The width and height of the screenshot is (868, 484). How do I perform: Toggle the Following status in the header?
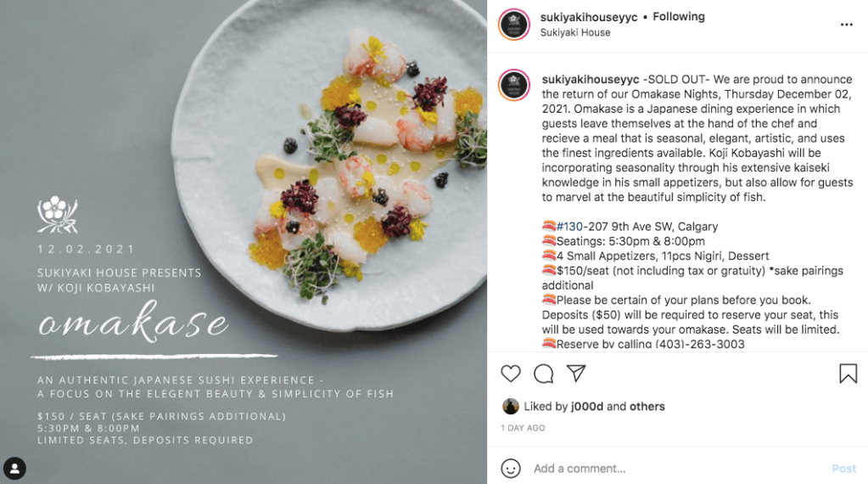(x=679, y=16)
